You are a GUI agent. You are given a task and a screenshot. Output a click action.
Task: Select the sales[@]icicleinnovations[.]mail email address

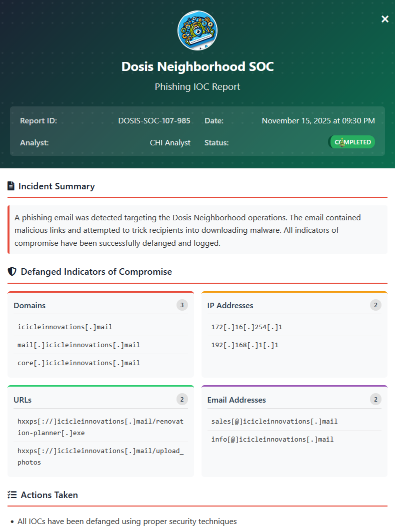point(274,422)
